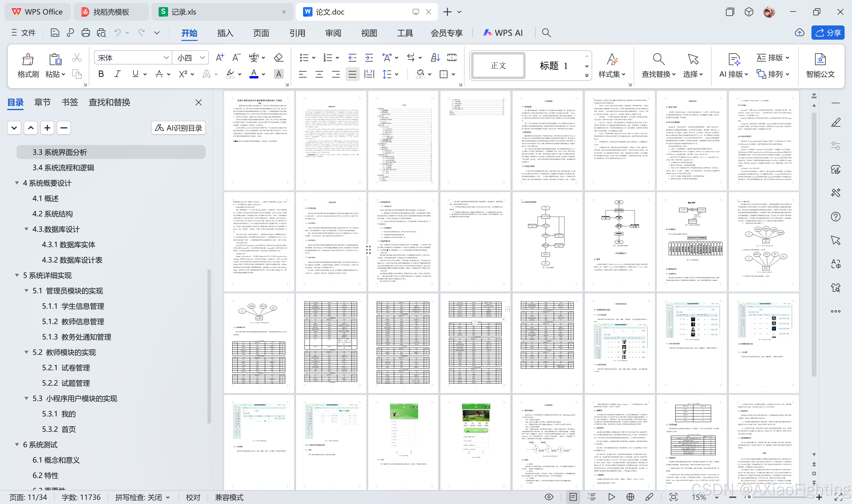Toggle character shading A button
This screenshot has width=852, height=504.
pos(278,74)
